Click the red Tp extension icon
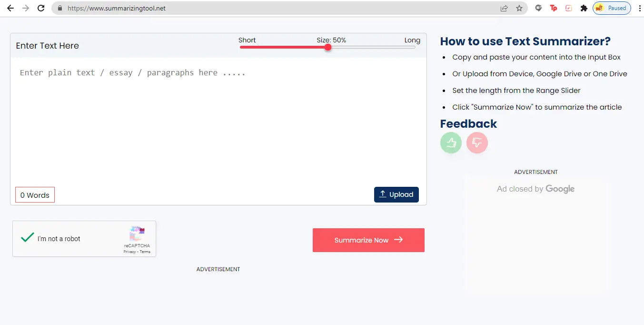This screenshot has width=644, height=325. pyautogui.click(x=553, y=8)
